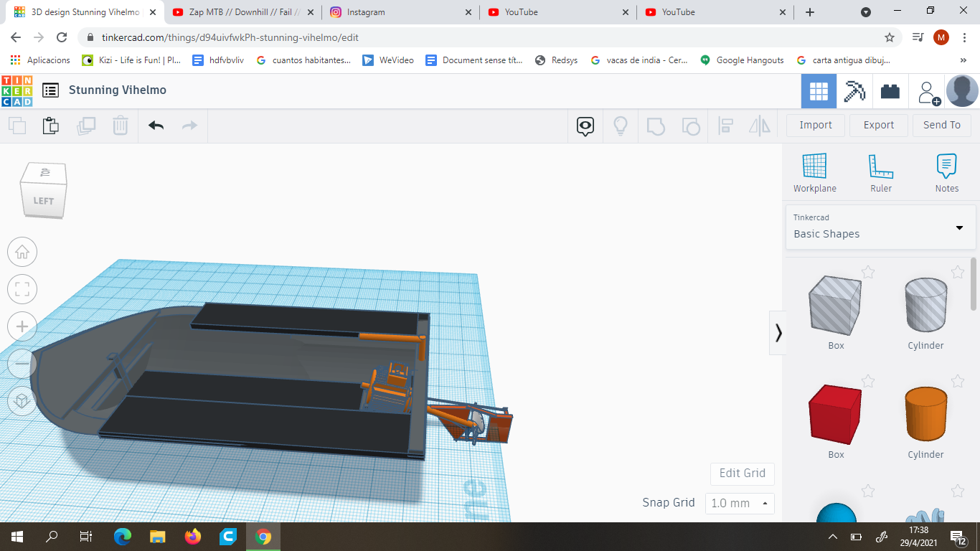The image size is (980, 551).
Task: Click the Import button
Action: [816, 125]
